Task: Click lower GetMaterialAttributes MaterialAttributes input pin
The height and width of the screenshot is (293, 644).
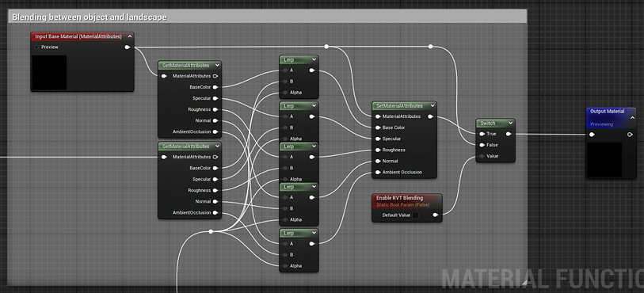Action: pyautogui.click(x=164, y=157)
